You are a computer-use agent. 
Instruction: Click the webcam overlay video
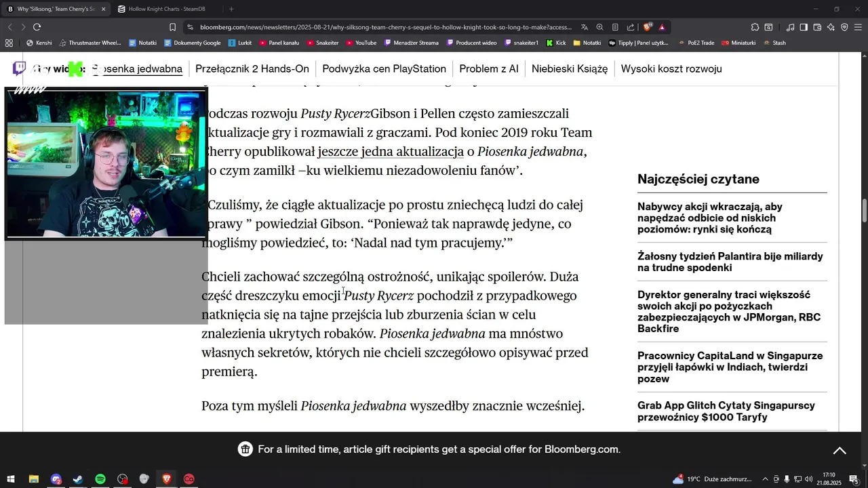106,164
